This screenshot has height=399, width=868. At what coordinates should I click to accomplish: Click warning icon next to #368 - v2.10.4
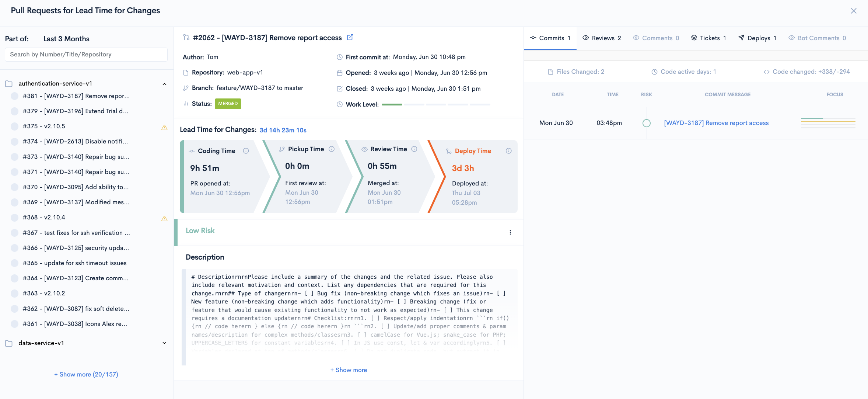click(164, 219)
